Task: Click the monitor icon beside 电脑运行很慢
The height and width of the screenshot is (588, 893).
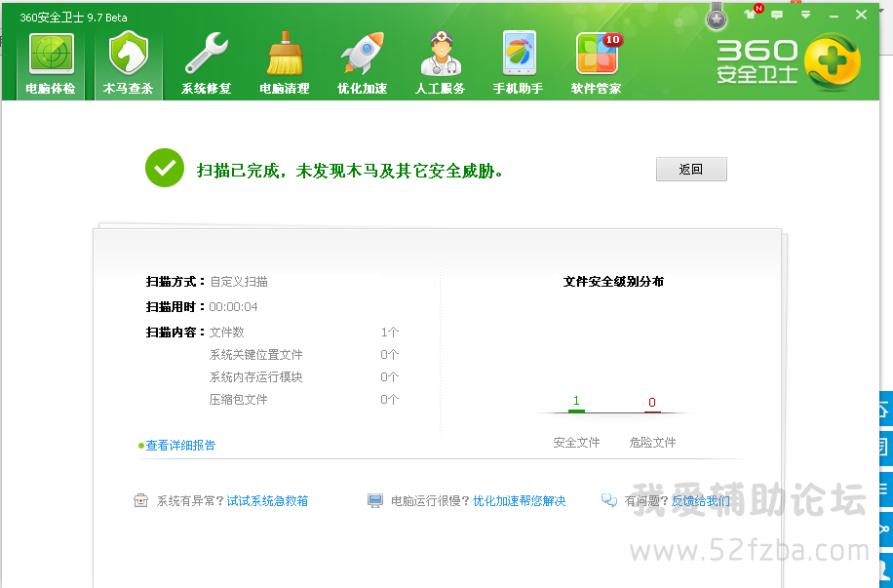Action: (x=375, y=501)
